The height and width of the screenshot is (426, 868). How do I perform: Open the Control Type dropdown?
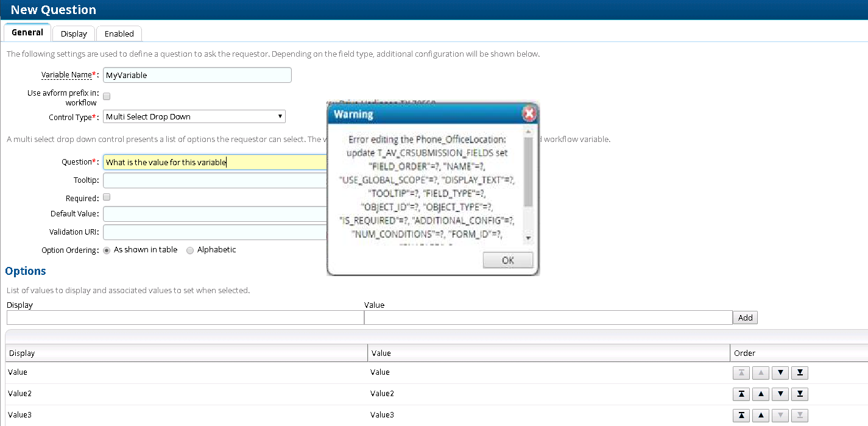point(280,116)
